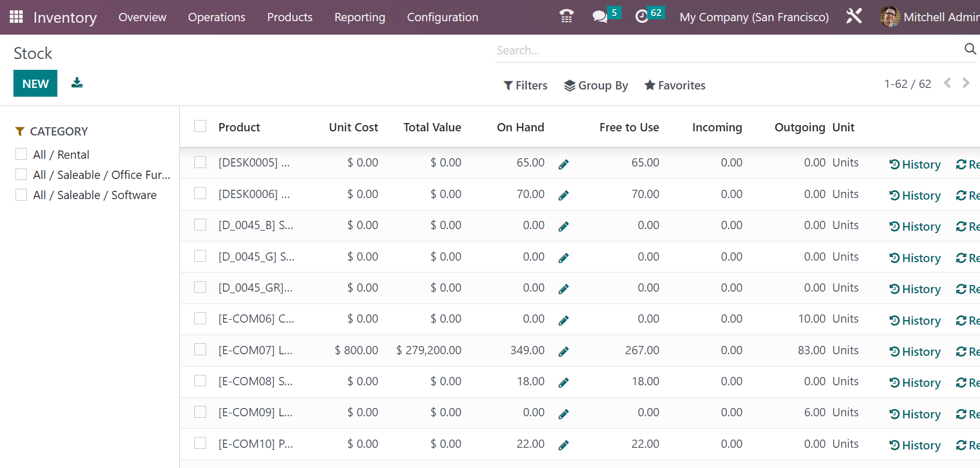
Task: Open the developer tools wrench icon
Action: coord(853,16)
